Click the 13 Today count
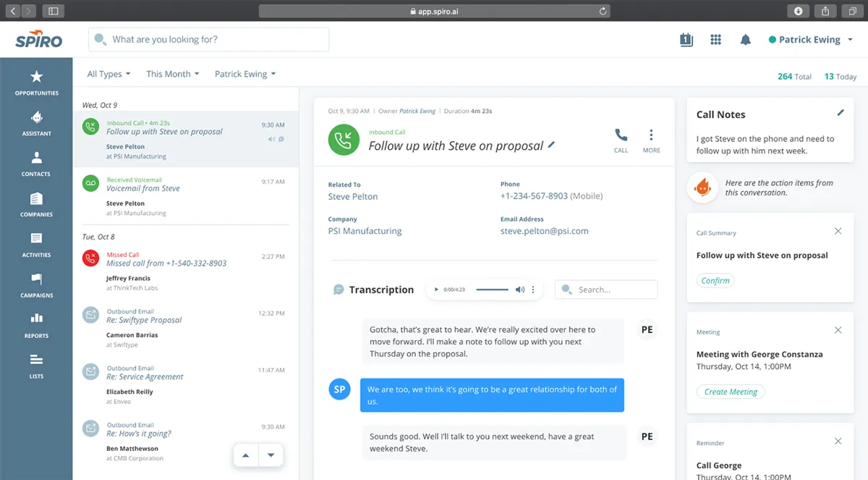 click(x=841, y=76)
